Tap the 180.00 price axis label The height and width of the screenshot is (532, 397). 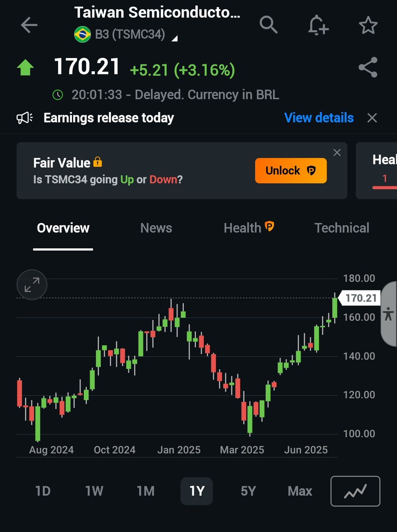359,278
